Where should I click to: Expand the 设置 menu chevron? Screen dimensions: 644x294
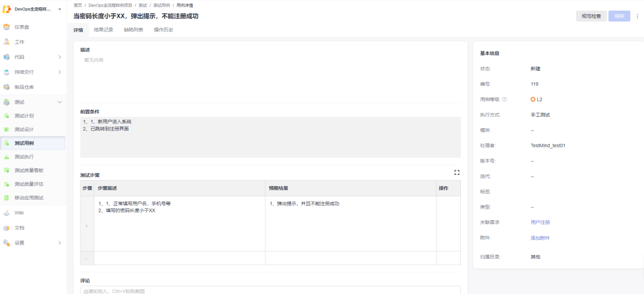[x=60, y=243]
